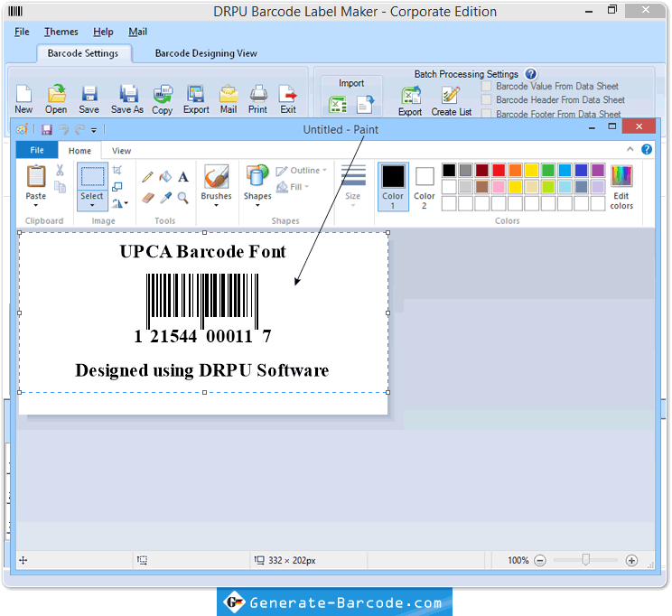This screenshot has width=672, height=616.
Task: Click Paint quick access Save icon
Action: pyautogui.click(x=47, y=129)
